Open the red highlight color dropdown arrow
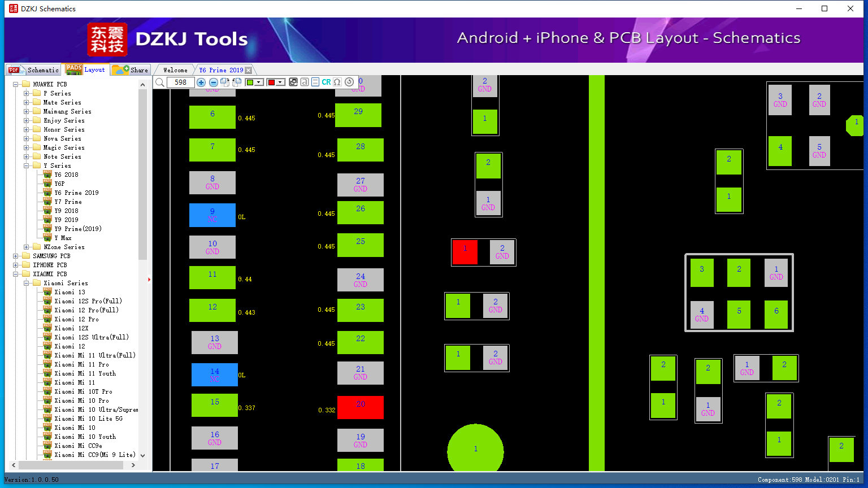The width and height of the screenshot is (868, 488). click(280, 82)
